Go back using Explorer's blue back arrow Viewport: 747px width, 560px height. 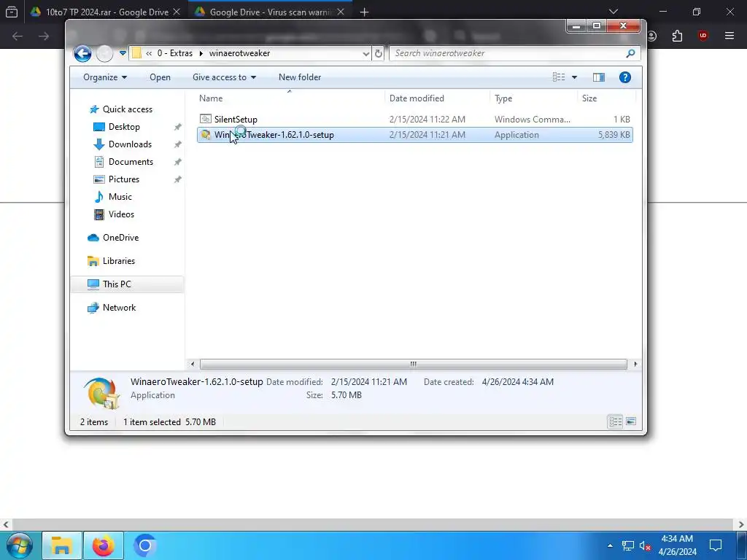click(82, 53)
